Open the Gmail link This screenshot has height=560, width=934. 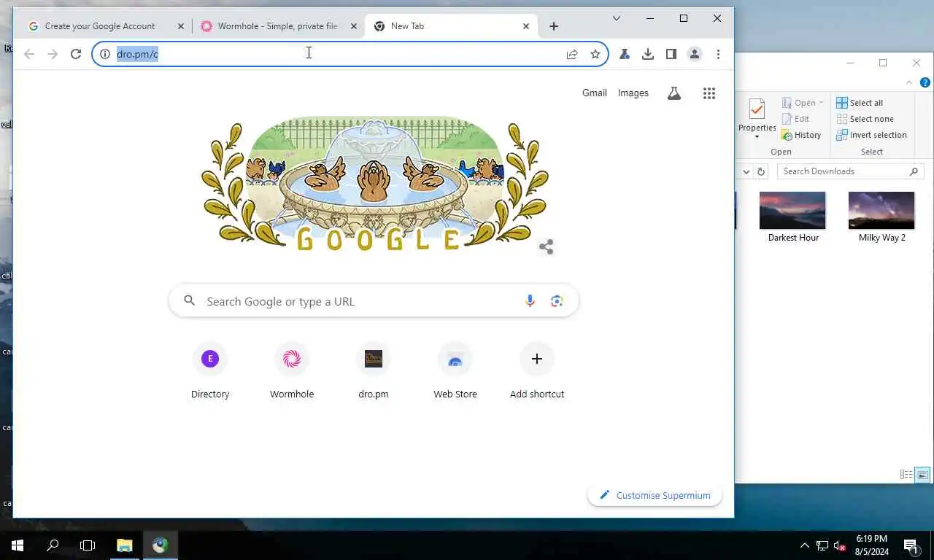[x=595, y=93]
